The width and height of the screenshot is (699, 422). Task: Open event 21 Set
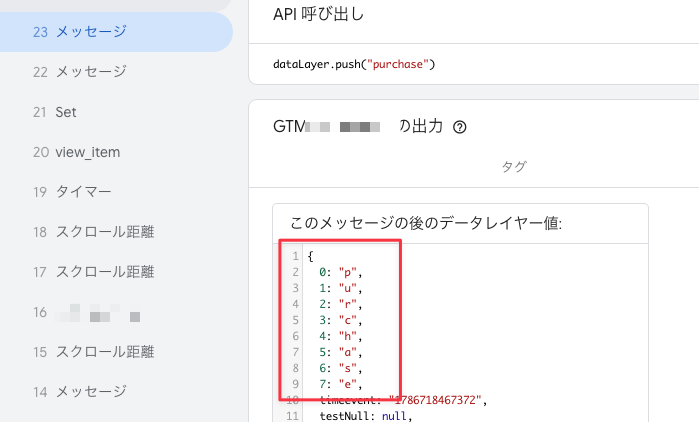coord(54,112)
